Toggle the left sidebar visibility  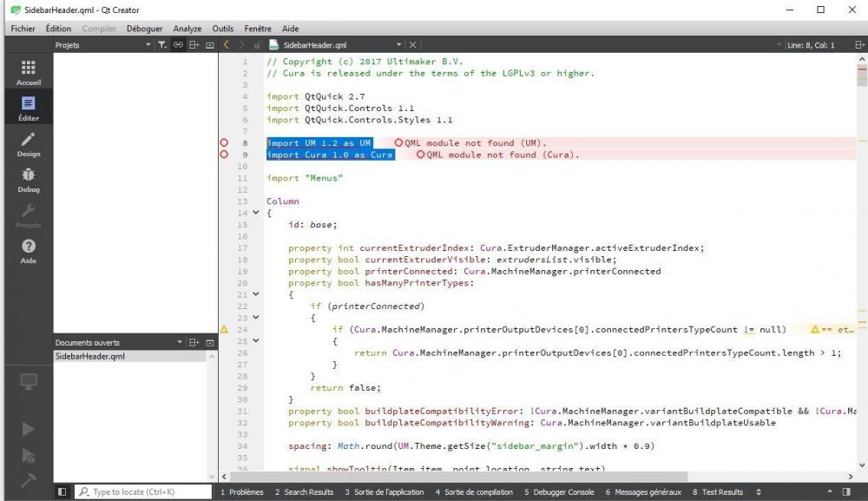coord(62,491)
